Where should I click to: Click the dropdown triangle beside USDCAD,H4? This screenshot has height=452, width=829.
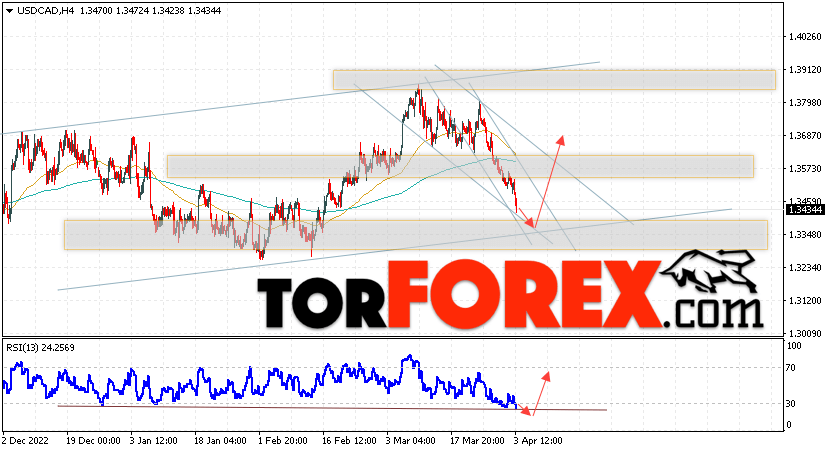[9, 11]
